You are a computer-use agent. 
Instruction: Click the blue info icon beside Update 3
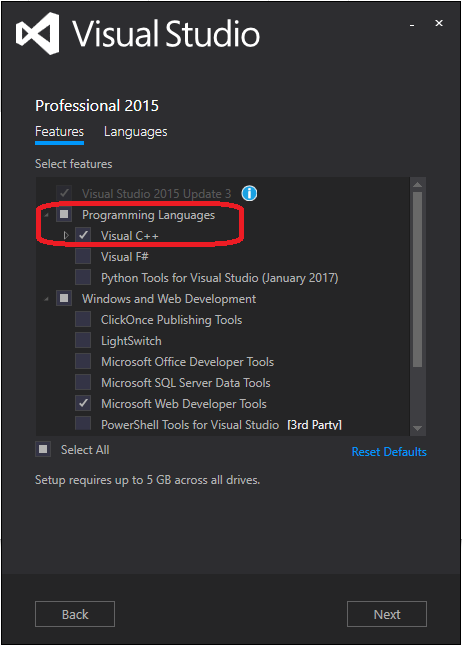pyautogui.click(x=249, y=193)
